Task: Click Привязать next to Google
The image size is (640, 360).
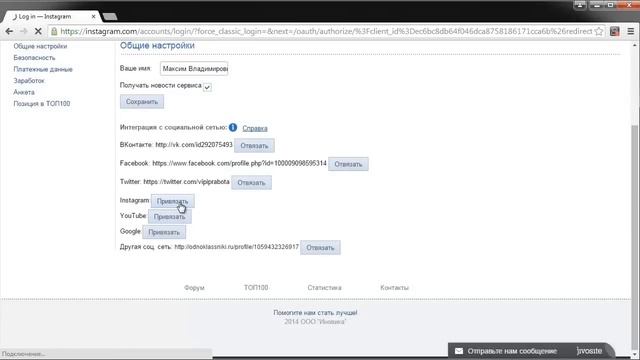Action: (x=164, y=232)
